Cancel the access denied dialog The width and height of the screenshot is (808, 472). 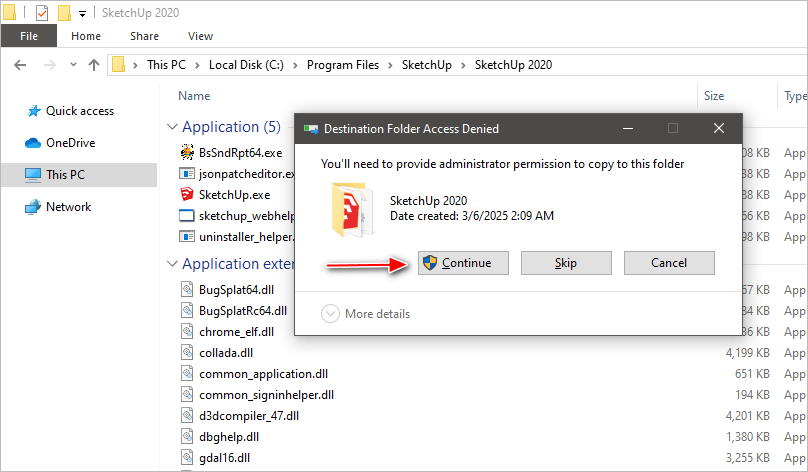pyautogui.click(x=669, y=262)
